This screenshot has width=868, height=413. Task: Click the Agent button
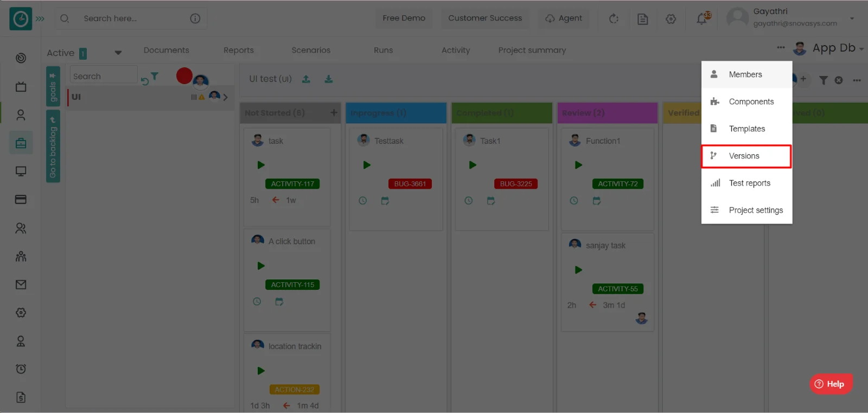point(564,18)
